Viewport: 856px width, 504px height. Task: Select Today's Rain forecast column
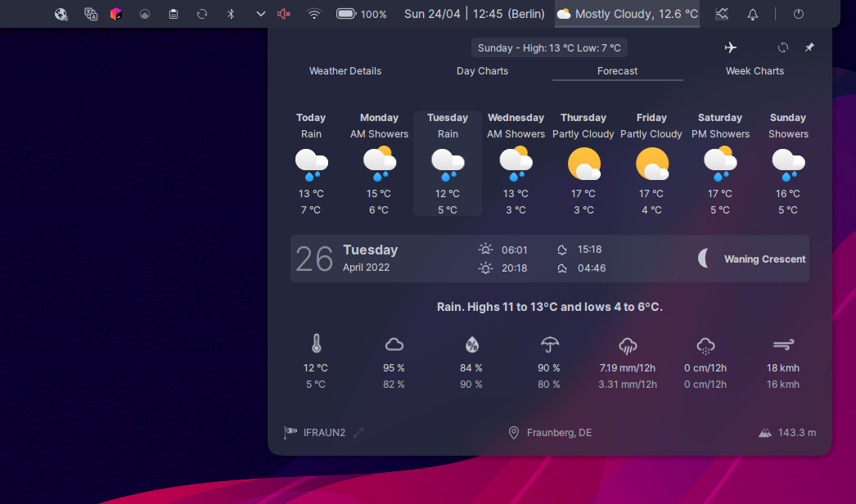tap(311, 164)
